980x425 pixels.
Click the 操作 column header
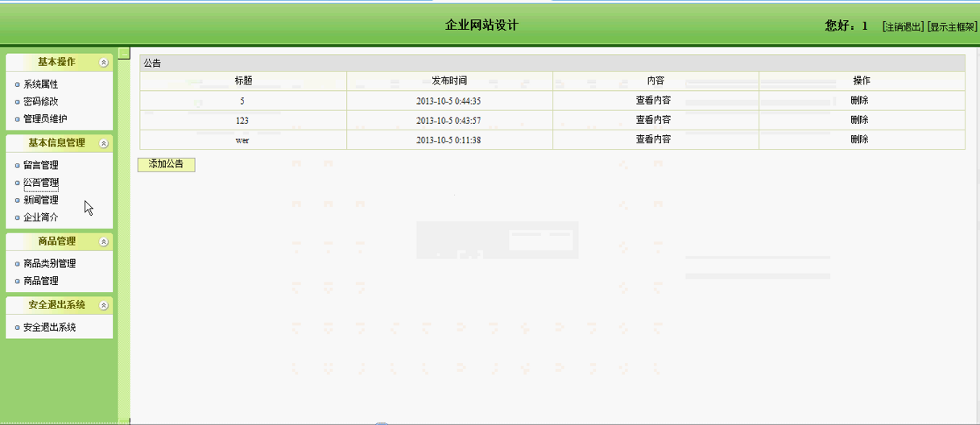(x=862, y=81)
